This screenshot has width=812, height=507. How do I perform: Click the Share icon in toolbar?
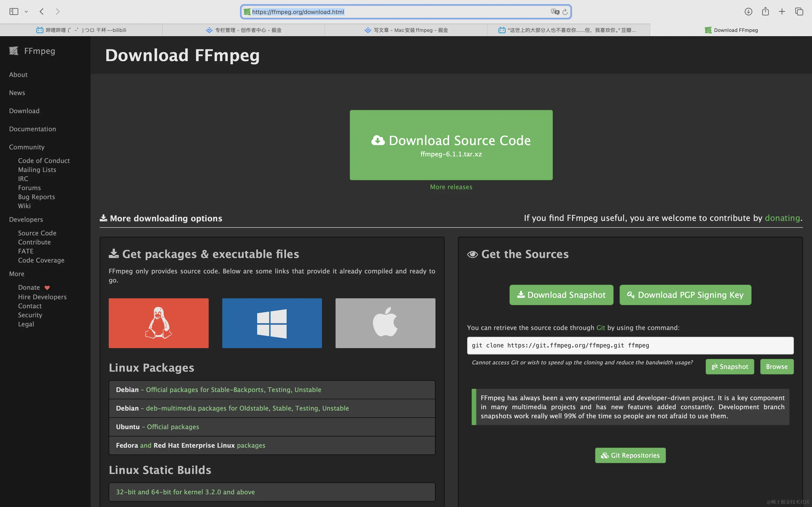click(x=765, y=12)
